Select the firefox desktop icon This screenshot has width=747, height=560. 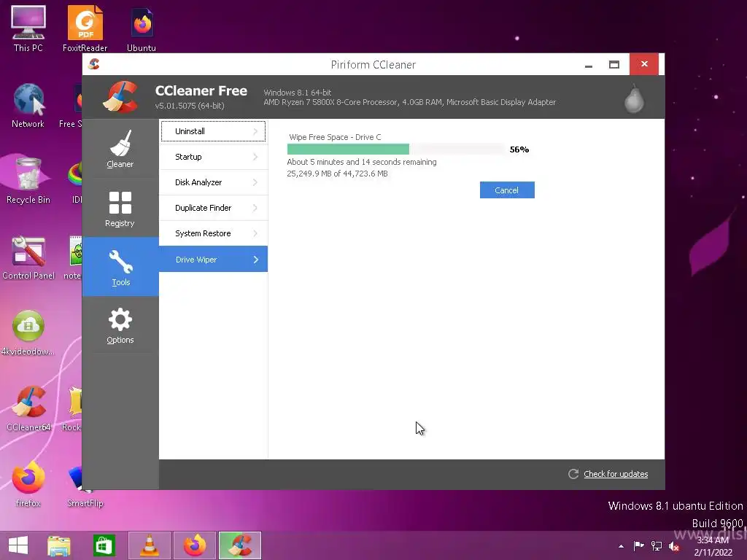tap(28, 484)
